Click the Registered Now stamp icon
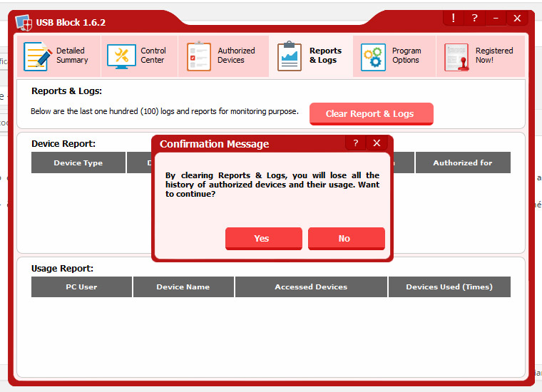The image size is (542, 392). [x=456, y=56]
